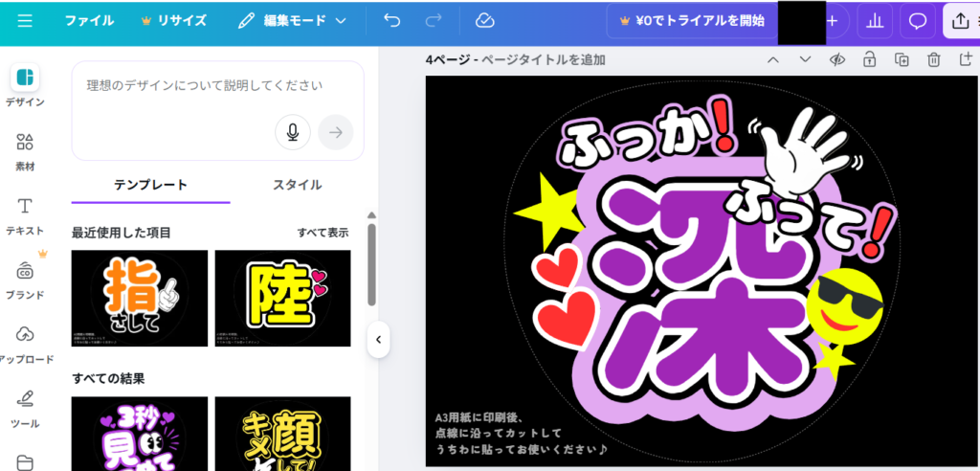Switch to the スタイル tab
The width and height of the screenshot is (980, 471).
[x=297, y=185]
